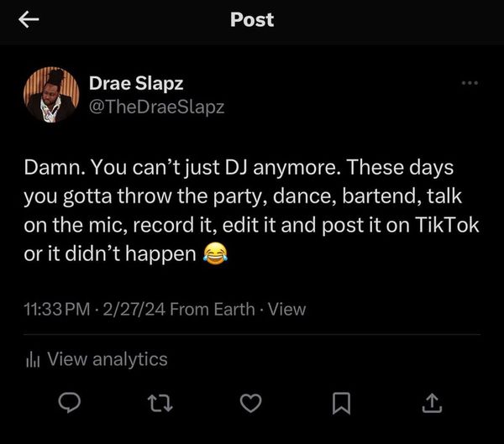
Task: Click the Post header title
Action: pyautogui.click(x=252, y=19)
